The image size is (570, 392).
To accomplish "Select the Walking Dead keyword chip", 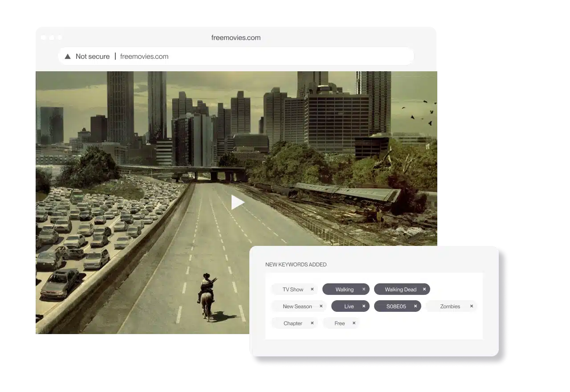I will coord(402,290).
